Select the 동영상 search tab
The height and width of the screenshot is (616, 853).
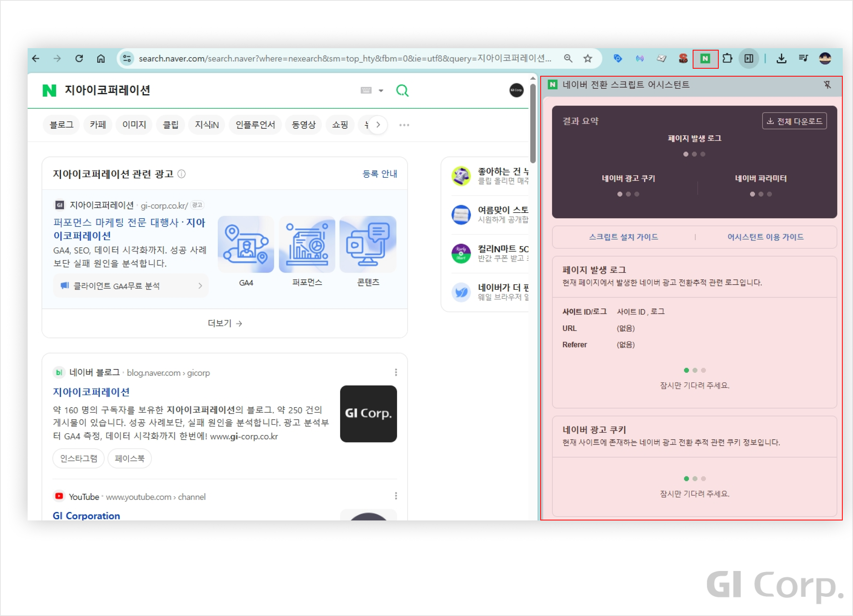point(304,125)
